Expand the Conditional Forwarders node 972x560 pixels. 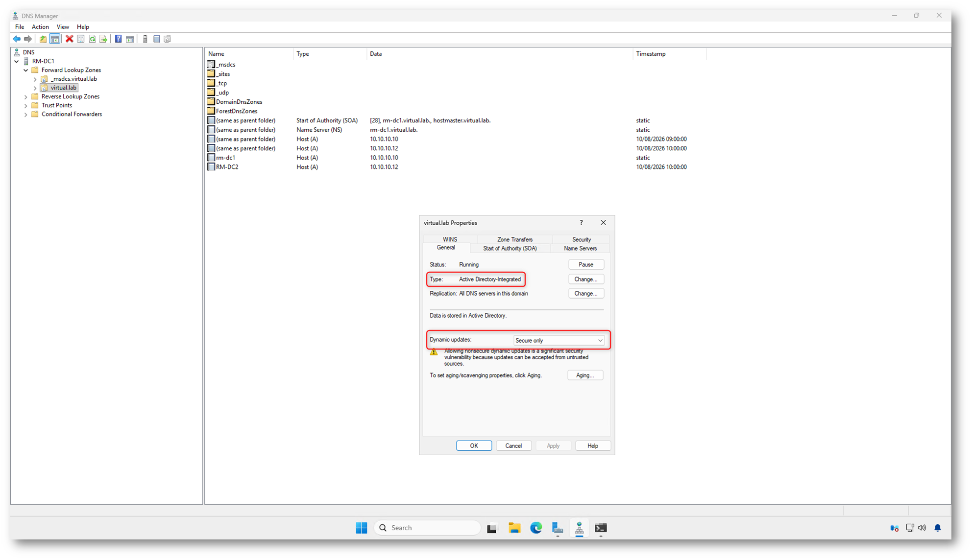(x=26, y=115)
